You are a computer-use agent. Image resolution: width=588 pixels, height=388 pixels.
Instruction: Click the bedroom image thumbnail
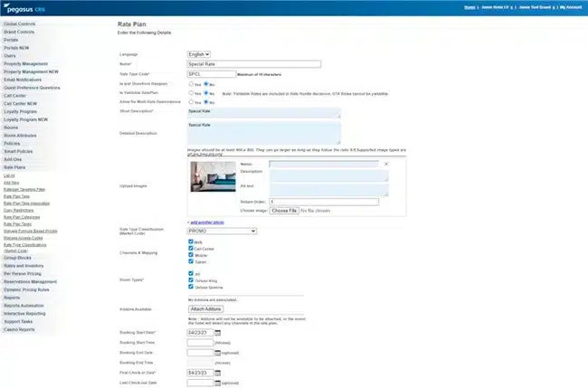[x=213, y=176]
